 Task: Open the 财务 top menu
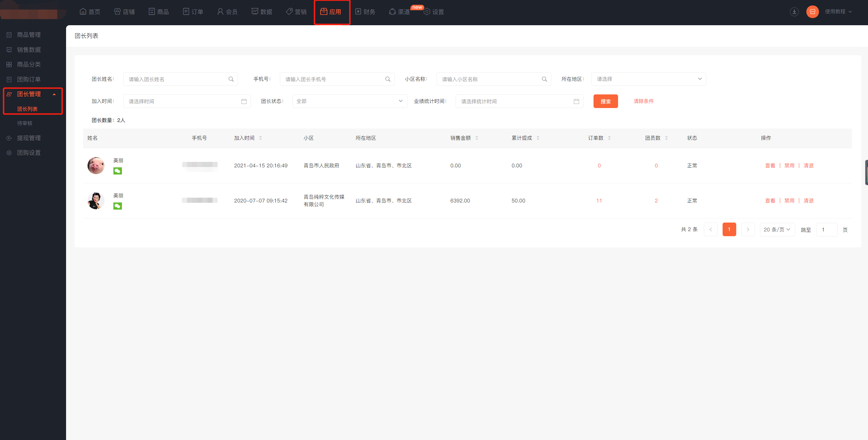[x=365, y=12]
